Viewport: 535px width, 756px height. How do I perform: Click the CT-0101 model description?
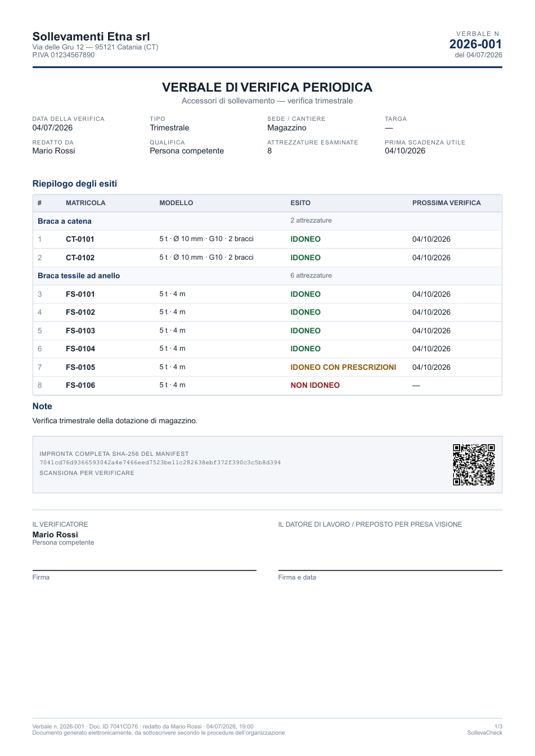206,239
